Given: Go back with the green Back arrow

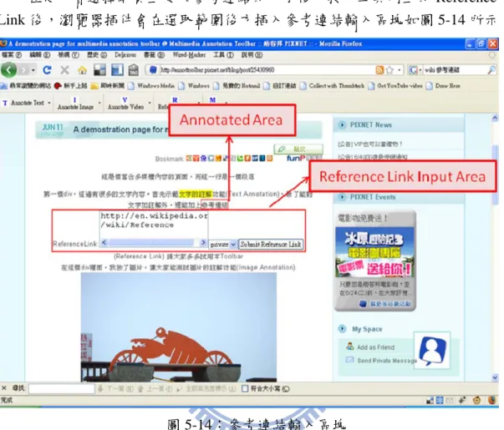Looking at the screenshot, I should point(8,69).
